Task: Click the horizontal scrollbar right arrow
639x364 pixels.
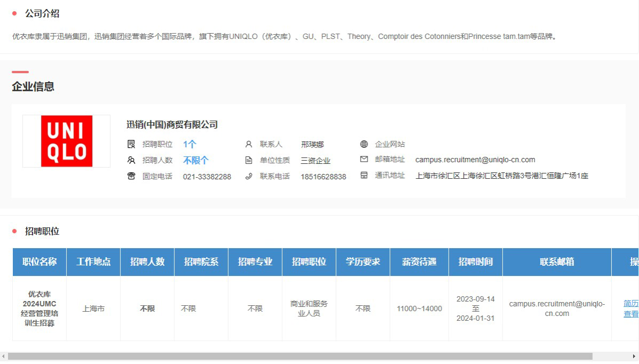Action: click(634, 356)
